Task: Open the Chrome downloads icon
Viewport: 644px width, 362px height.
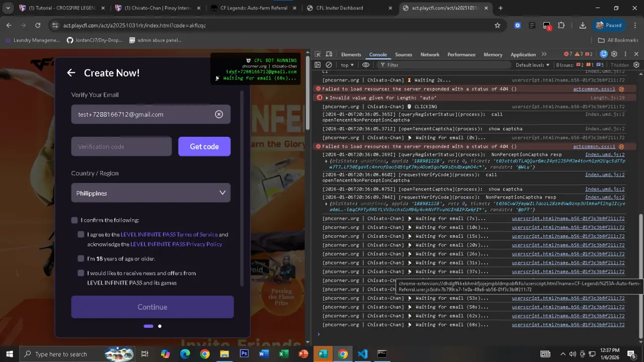Action: pyautogui.click(x=583, y=25)
